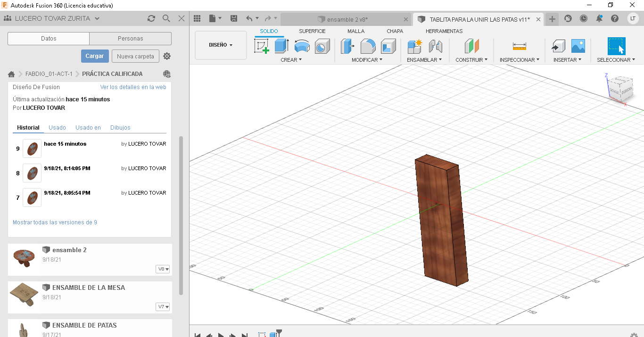Save the document with the disk icon
The height and width of the screenshot is (337, 644).
pyautogui.click(x=233, y=18)
